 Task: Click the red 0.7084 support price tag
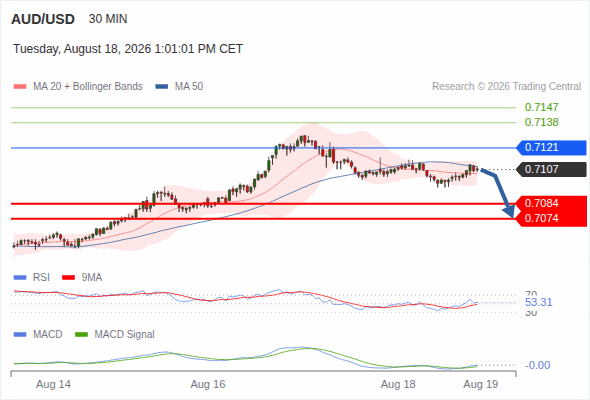coord(551,204)
